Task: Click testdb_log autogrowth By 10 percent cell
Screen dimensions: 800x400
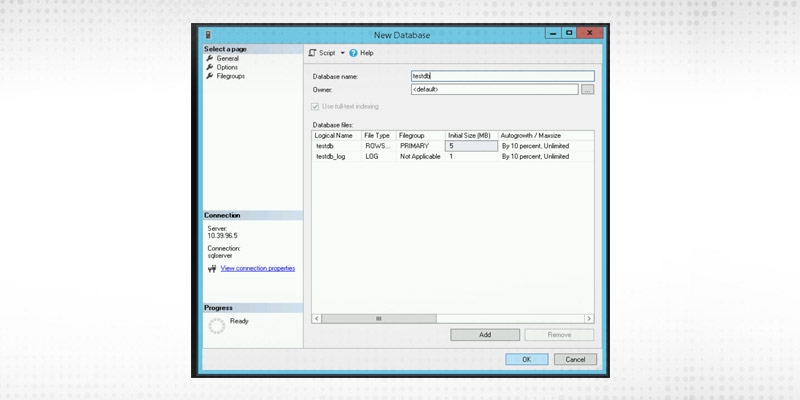Action: (x=545, y=157)
